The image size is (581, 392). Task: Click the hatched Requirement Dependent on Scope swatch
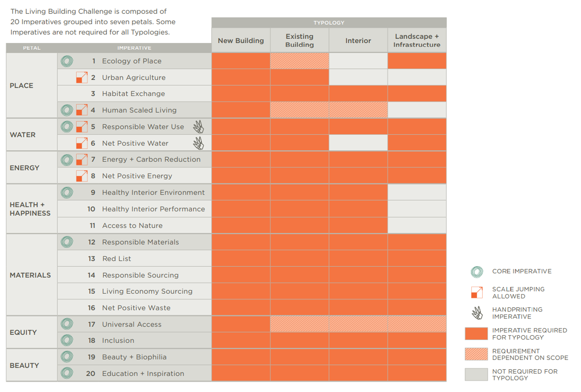point(476,354)
